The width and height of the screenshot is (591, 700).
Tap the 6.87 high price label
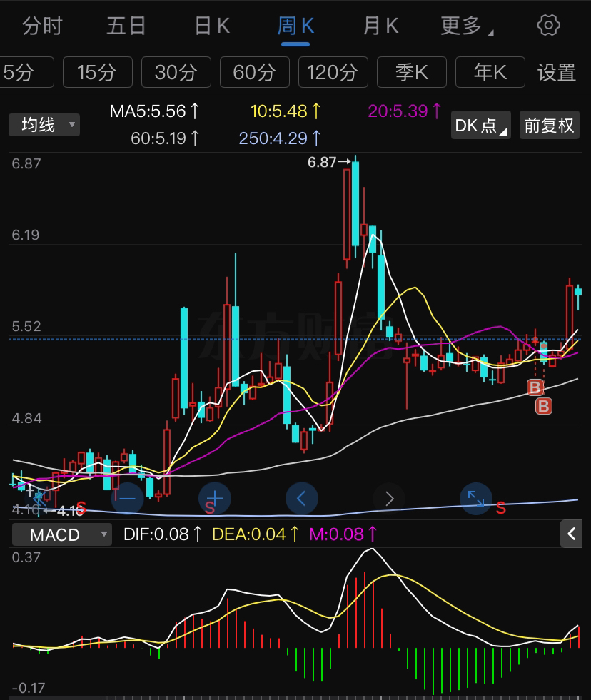(x=322, y=162)
